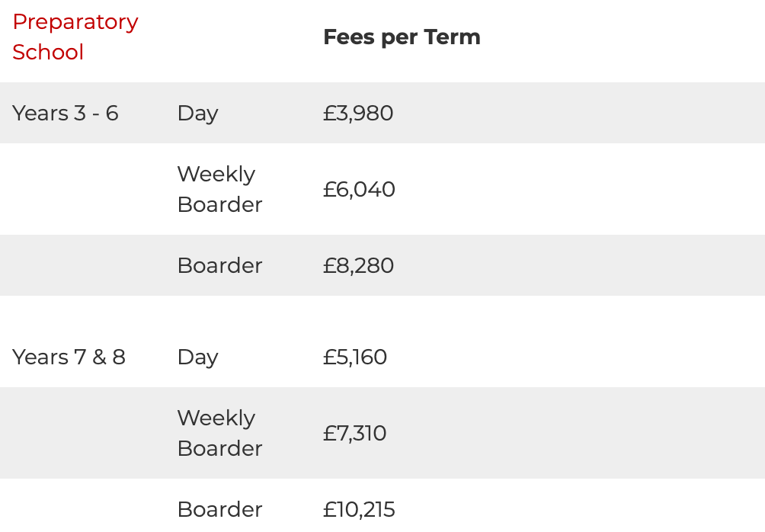This screenshot has height=532, width=765.
Task: Select the Weekly Boarder label beside £7,310
Action: click(219, 434)
